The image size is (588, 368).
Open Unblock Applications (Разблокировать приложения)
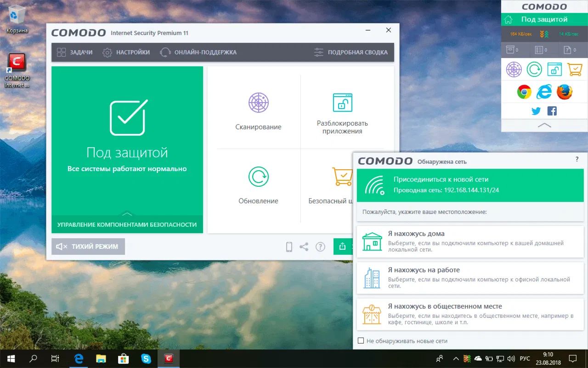pos(342,110)
